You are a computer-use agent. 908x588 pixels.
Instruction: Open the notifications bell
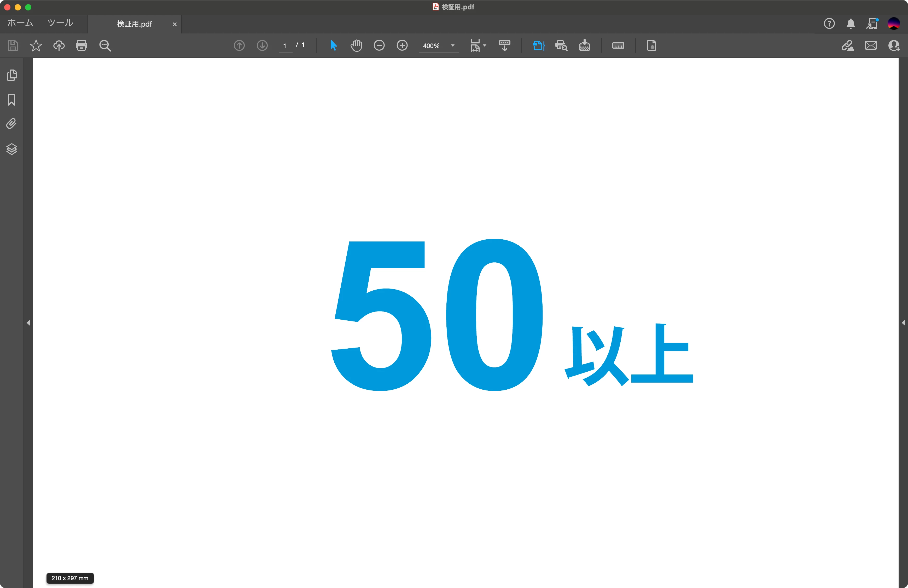pyautogui.click(x=850, y=24)
